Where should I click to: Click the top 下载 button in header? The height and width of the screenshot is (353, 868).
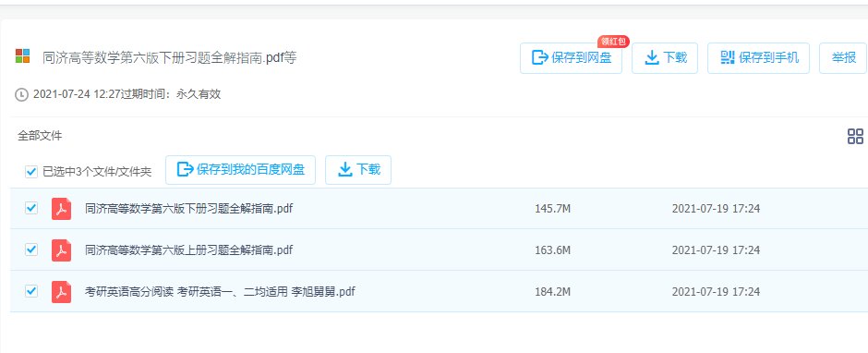[665, 57]
